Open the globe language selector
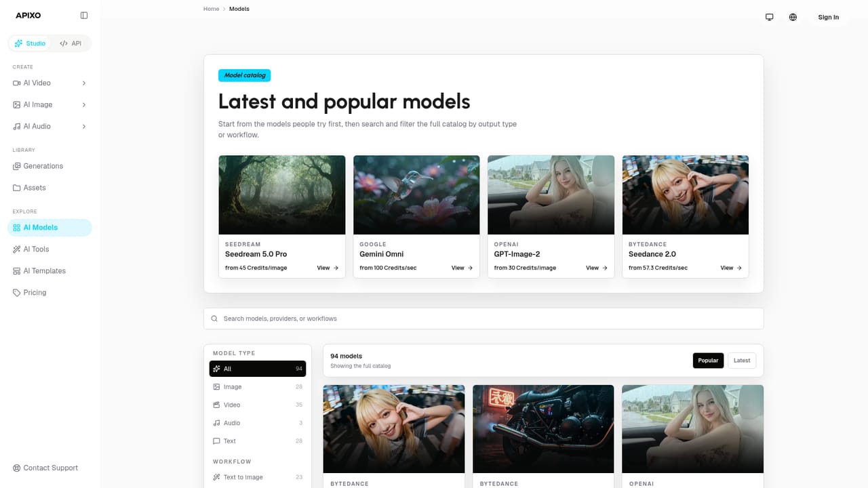The image size is (868, 488). 793,17
